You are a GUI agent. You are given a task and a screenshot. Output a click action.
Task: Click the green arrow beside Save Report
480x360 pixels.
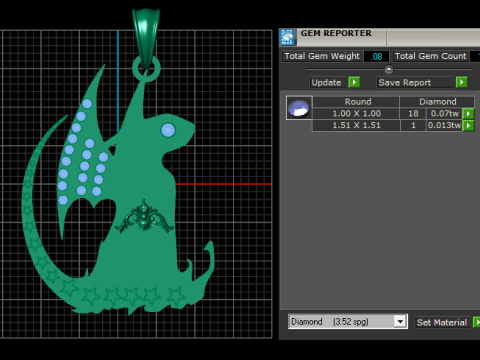tap(461, 82)
